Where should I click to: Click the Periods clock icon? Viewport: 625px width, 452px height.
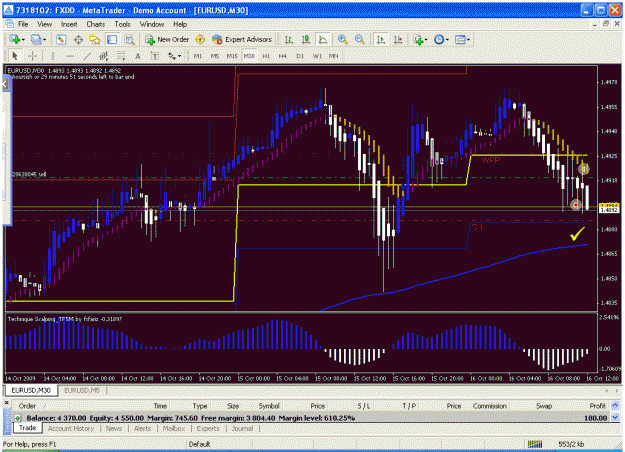coord(439,39)
